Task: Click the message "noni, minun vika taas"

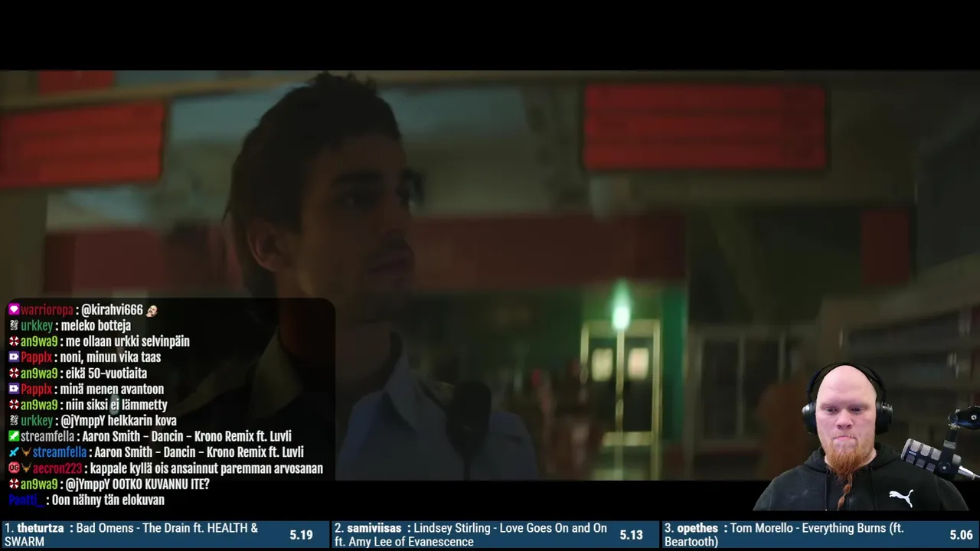Action: tap(110, 357)
